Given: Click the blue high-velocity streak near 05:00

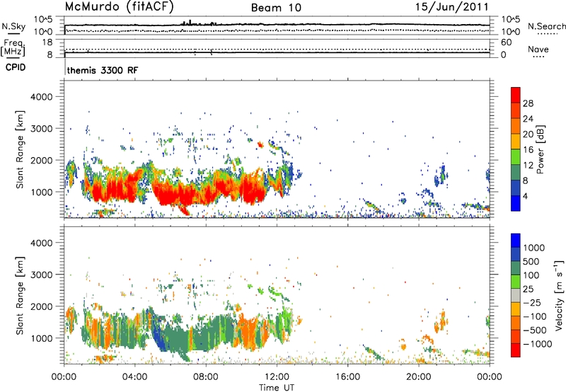Looking at the screenshot, I should pyautogui.click(x=158, y=335).
